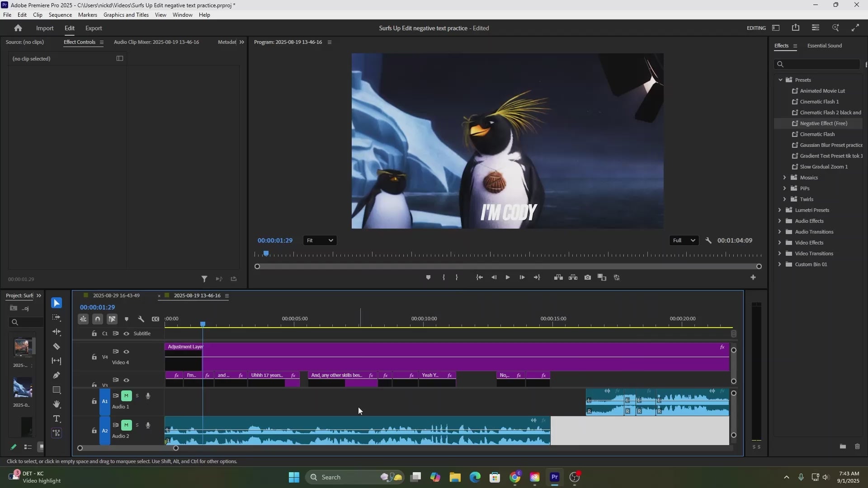The width and height of the screenshot is (868, 488).
Task: Toggle mute on Audio 1 track
Action: click(127, 396)
